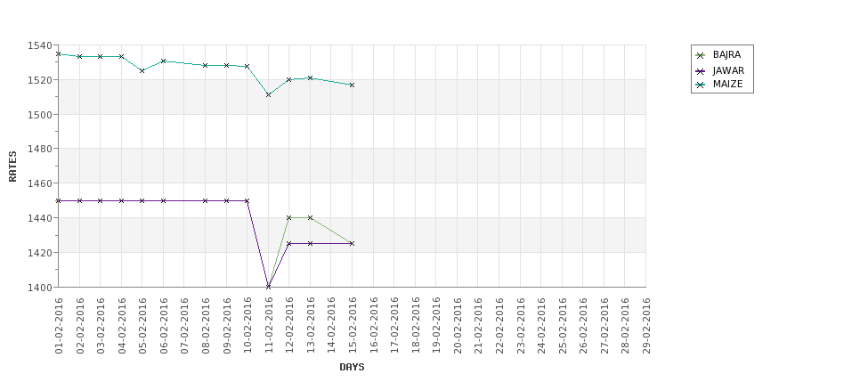Image resolution: width=868 pixels, height=382 pixels.
Task: Click the MAIZE marker on 01-02-2016
Action: click(58, 54)
